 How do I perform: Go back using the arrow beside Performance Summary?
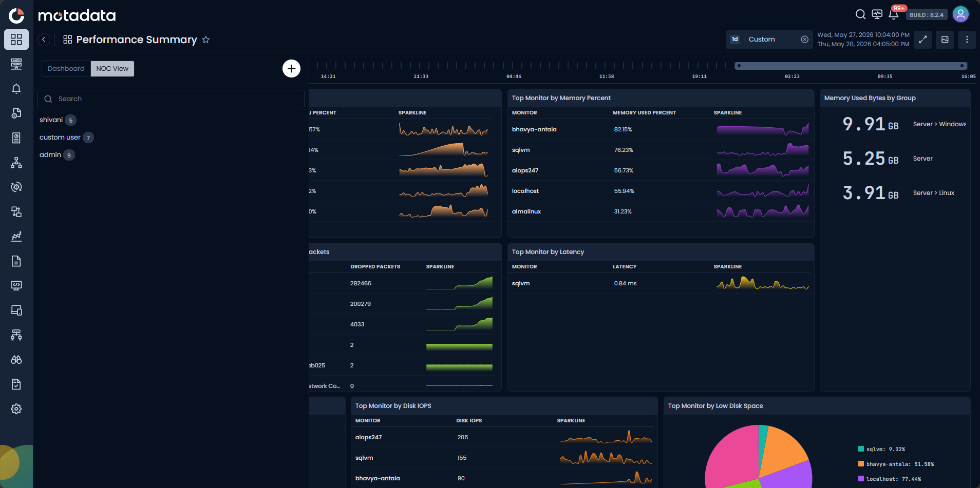pyautogui.click(x=44, y=40)
